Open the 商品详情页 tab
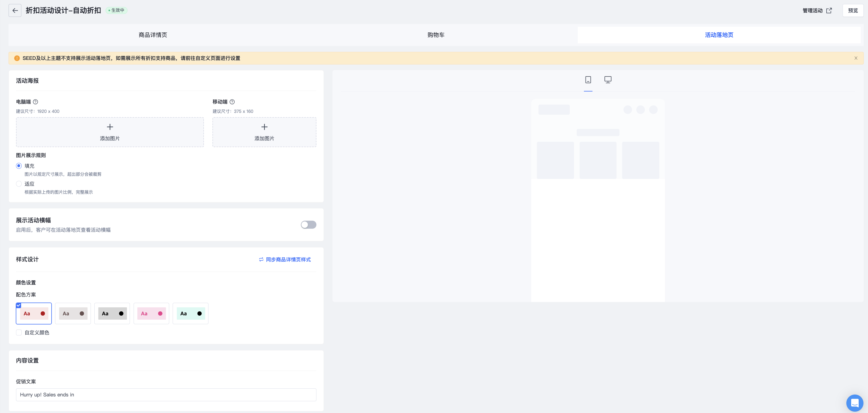The height and width of the screenshot is (413, 868). tap(153, 35)
